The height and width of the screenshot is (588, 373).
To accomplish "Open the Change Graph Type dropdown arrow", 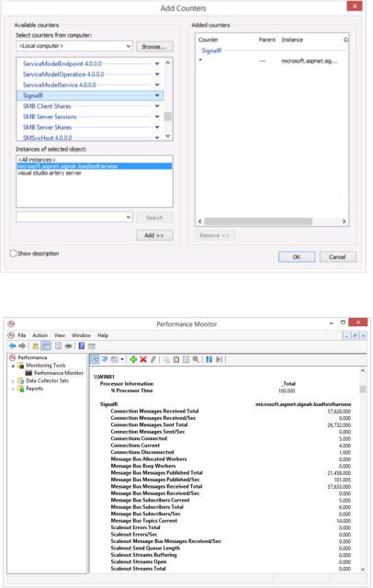I will [122, 359].
